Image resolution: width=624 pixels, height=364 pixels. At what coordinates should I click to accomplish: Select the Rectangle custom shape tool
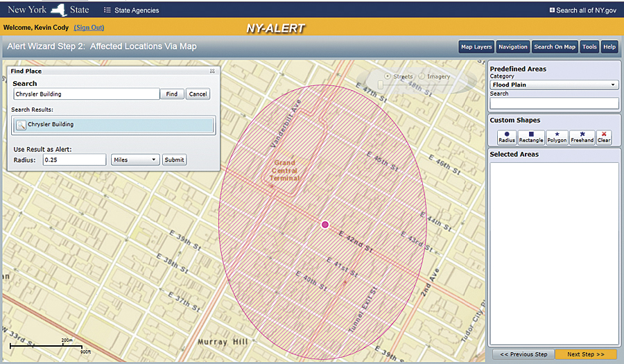tap(531, 137)
